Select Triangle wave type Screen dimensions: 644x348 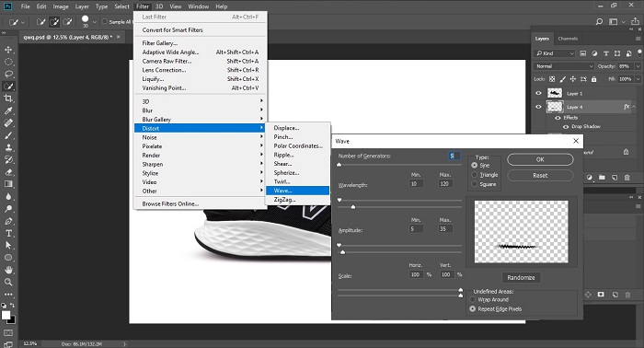pyautogui.click(x=475, y=175)
